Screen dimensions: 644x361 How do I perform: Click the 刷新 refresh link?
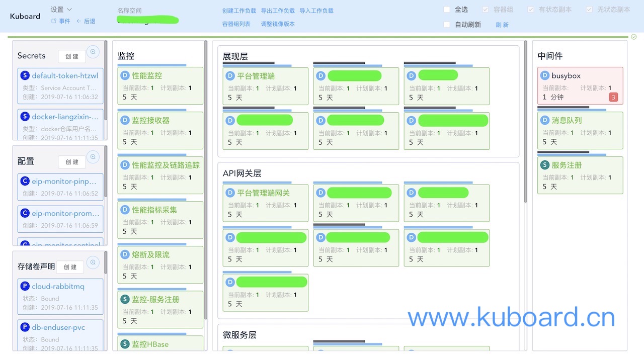502,25
